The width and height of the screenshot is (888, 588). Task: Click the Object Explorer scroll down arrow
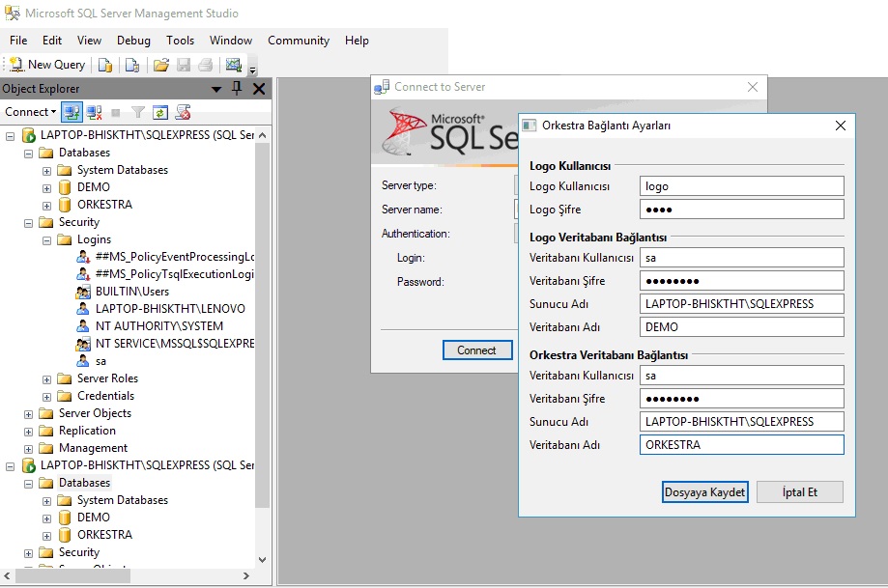pos(262,560)
